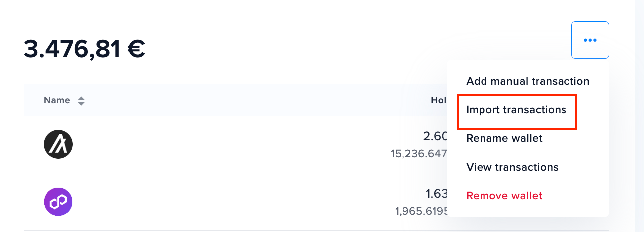
Task: Sort the table by Name column header
Action: coord(57,100)
